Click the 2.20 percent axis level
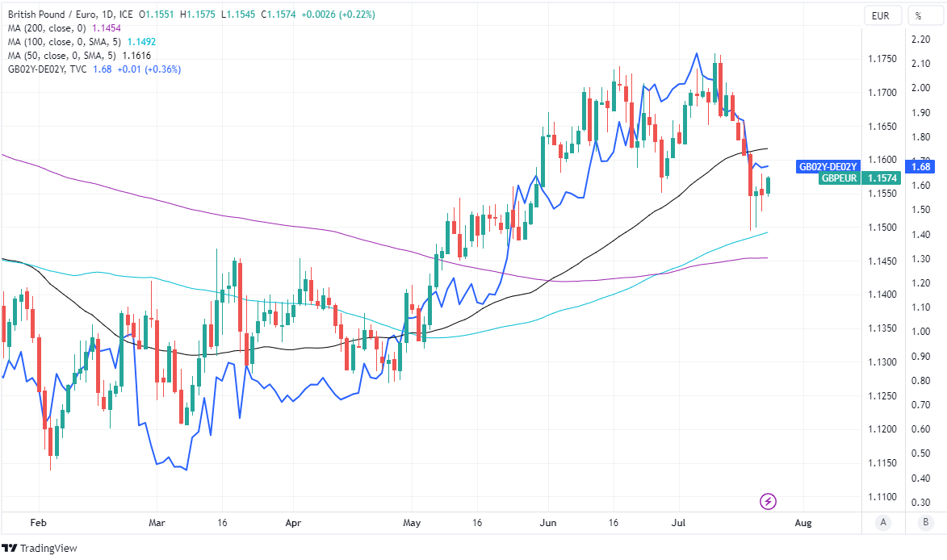The height and width of the screenshot is (560, 947). (x=918, y=40)
